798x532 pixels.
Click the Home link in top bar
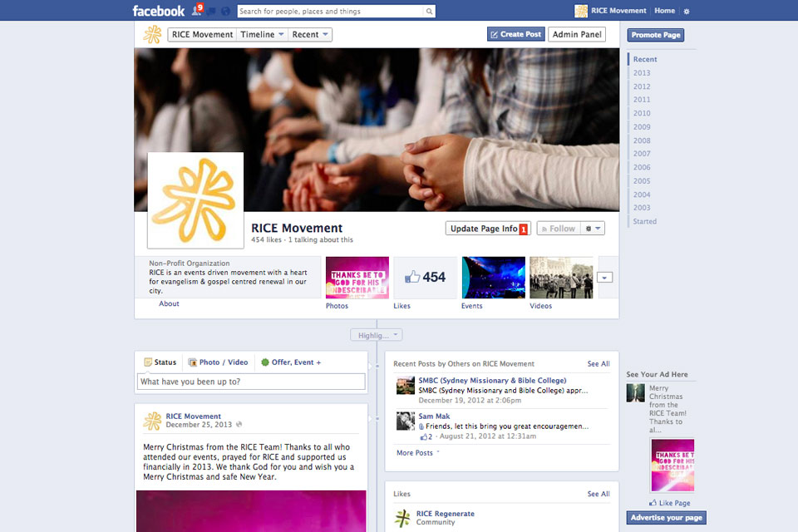tap(665, 11)
